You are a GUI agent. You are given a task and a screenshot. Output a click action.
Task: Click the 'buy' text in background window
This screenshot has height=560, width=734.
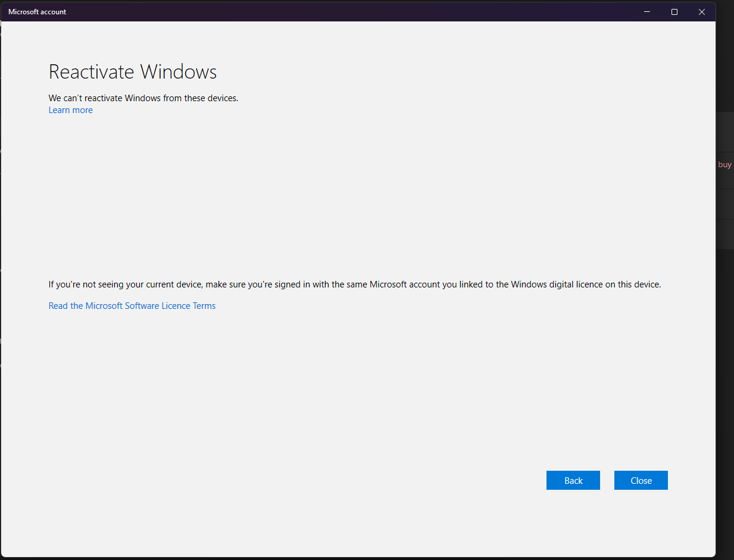coord(724,165)
